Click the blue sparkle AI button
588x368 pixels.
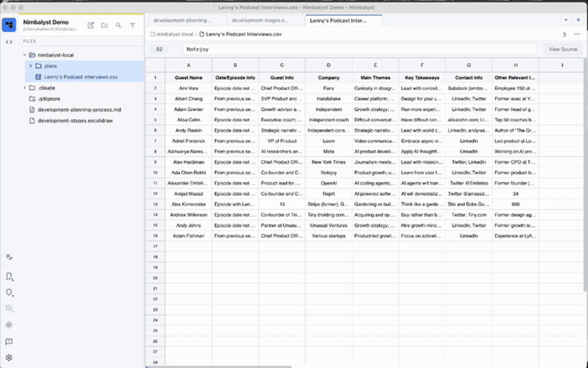click(x=578, y=20)
